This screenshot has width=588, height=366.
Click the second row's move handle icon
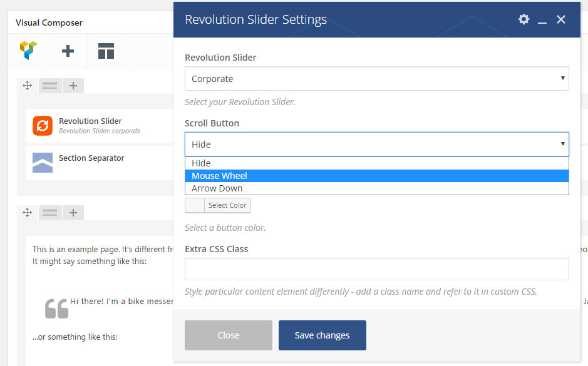tap(27, 213)
